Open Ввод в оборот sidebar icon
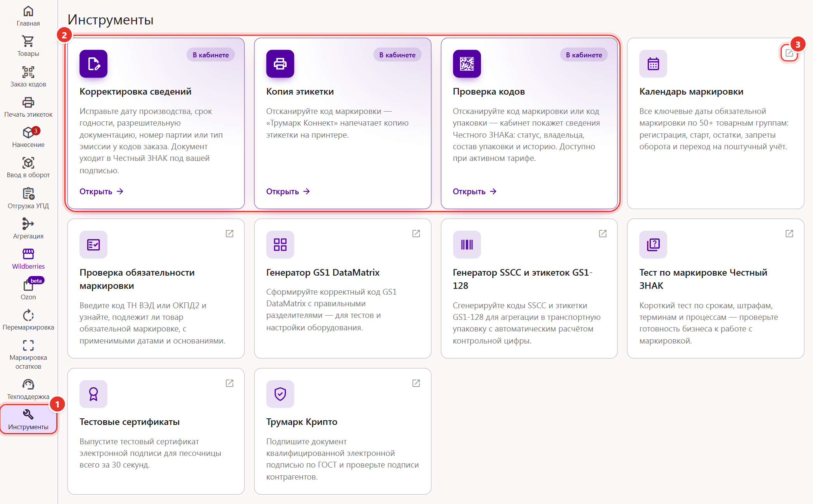The width and height of the screenshot is (813, 504). [28, 163]
